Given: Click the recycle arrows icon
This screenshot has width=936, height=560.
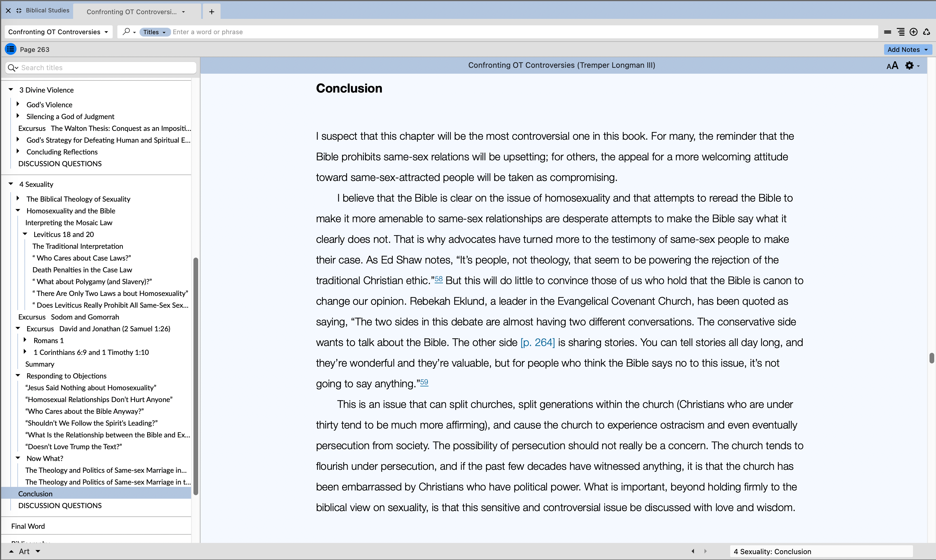Looking at the screenshot, I should coord(927,32).
